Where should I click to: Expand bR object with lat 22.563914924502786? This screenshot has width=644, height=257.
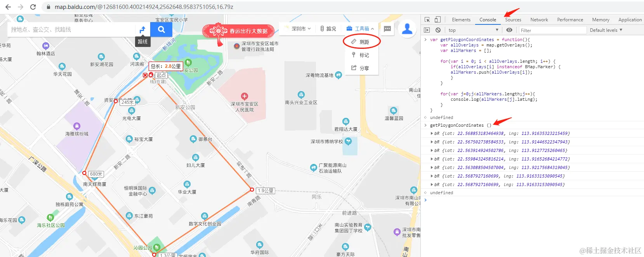pyautogui.click(x=432, y=150)
